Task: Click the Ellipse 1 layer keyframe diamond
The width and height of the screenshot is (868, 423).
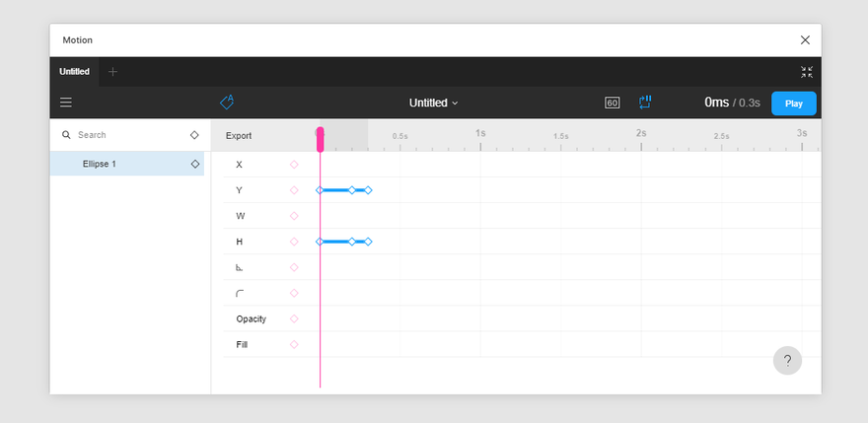Action: (195, 164)
